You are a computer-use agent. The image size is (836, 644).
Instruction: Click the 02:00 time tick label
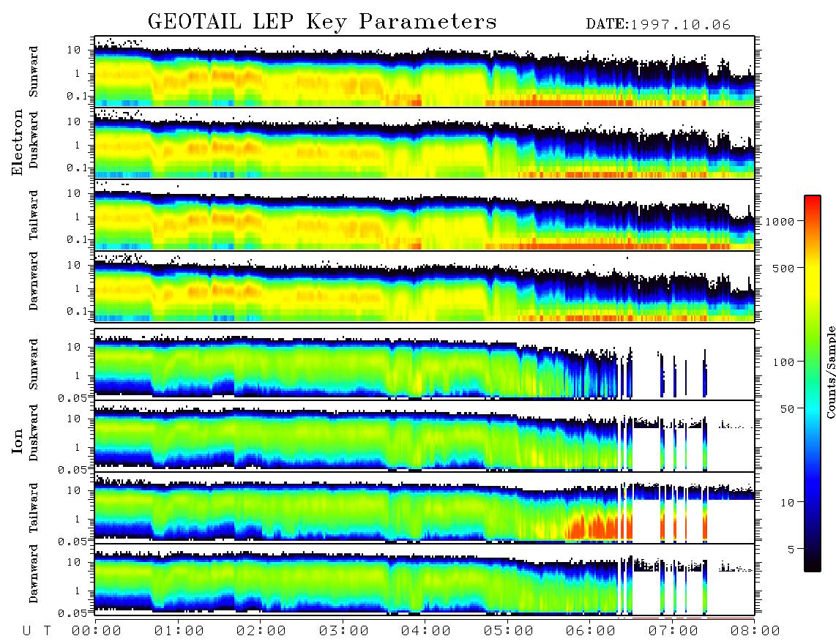pyautogui.click(x=261, y=631)
